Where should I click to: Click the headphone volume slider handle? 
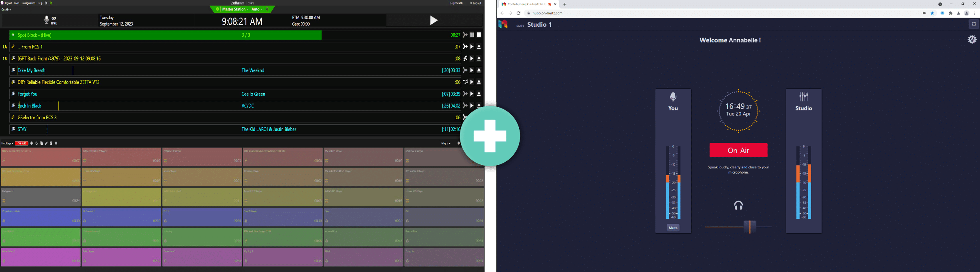tap(750, 227)
